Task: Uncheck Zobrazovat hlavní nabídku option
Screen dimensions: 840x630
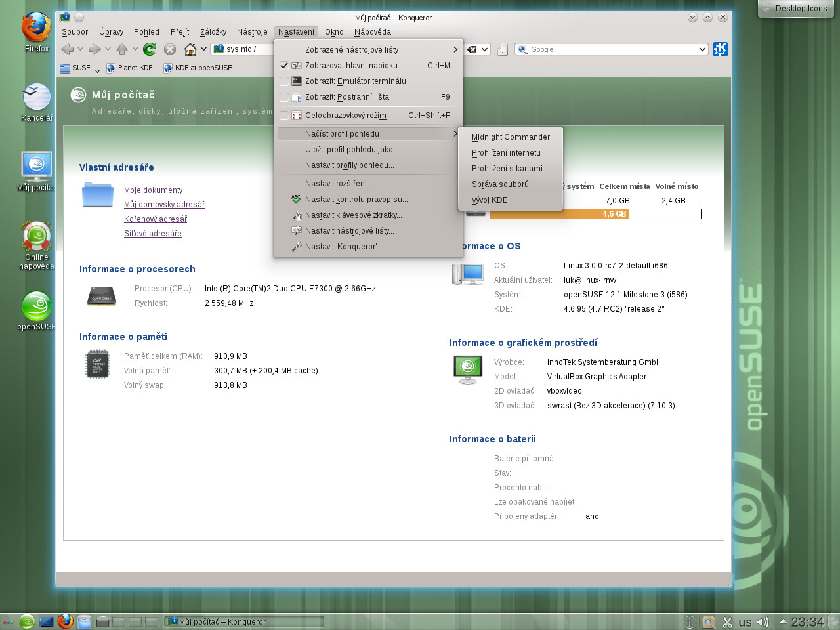Action: (284, 66)
